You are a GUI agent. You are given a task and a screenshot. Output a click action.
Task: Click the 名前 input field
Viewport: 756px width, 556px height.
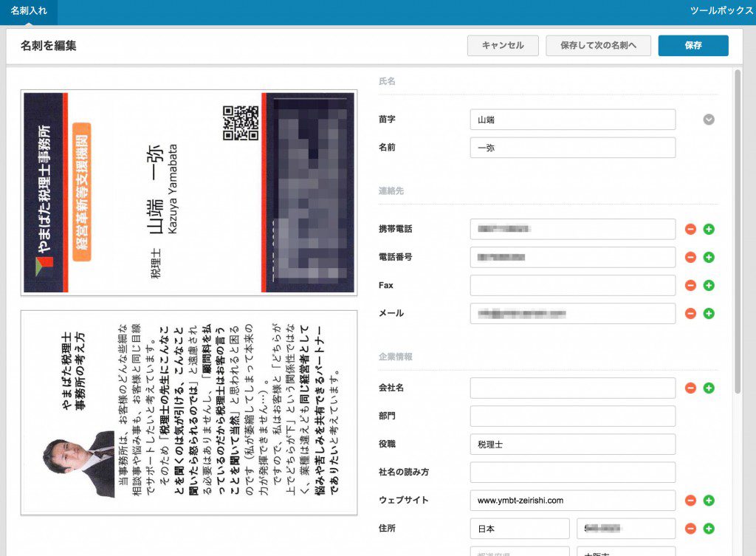(x=573, y=148)
